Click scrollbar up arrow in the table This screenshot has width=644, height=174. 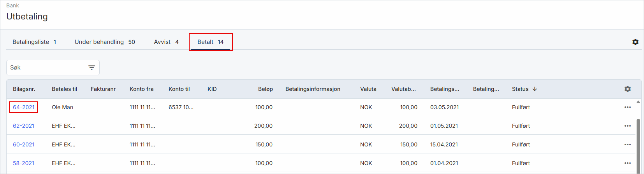click(638, 102)
